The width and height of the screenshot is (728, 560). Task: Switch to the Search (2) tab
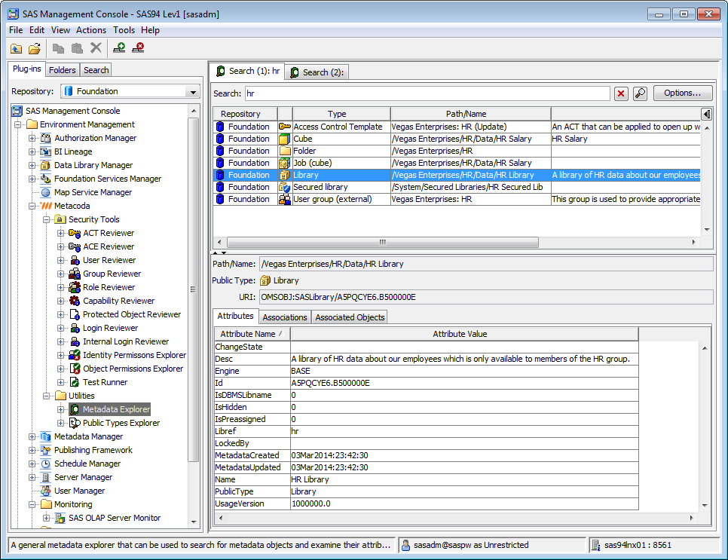317,72
